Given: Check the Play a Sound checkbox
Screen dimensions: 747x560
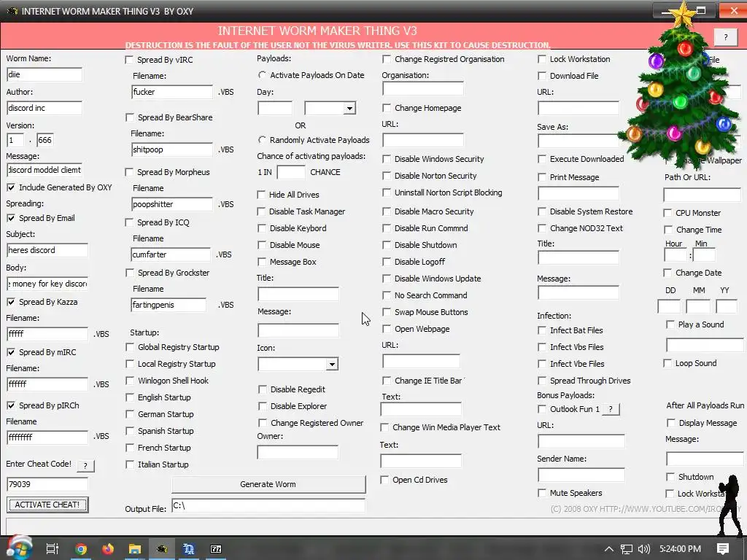Looking at the screenshot, I should (670, 324).
